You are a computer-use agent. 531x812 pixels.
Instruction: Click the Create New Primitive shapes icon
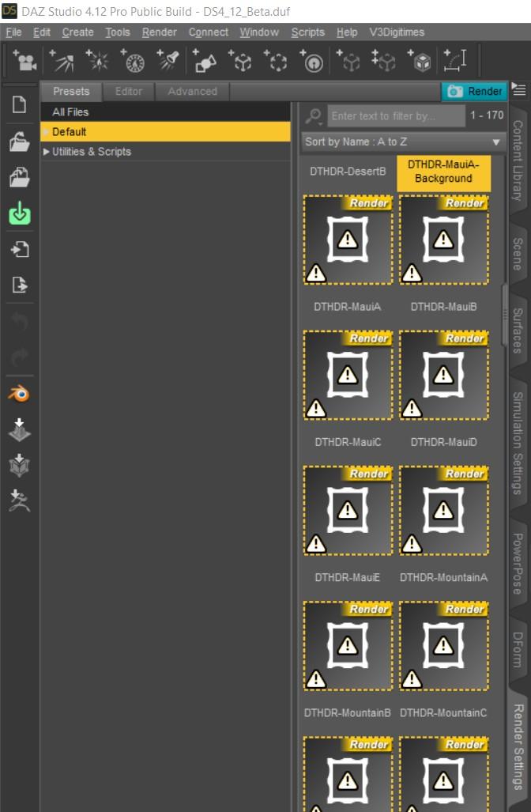pyautogui.click(x=204, y=61)
